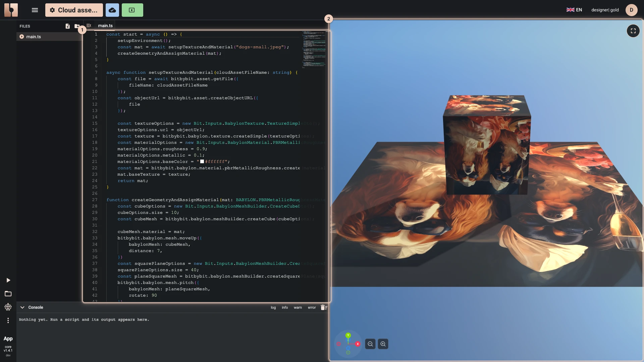644x362 pixels.
Task: Switch language via EN flag selector
Action: coord(574,10)
